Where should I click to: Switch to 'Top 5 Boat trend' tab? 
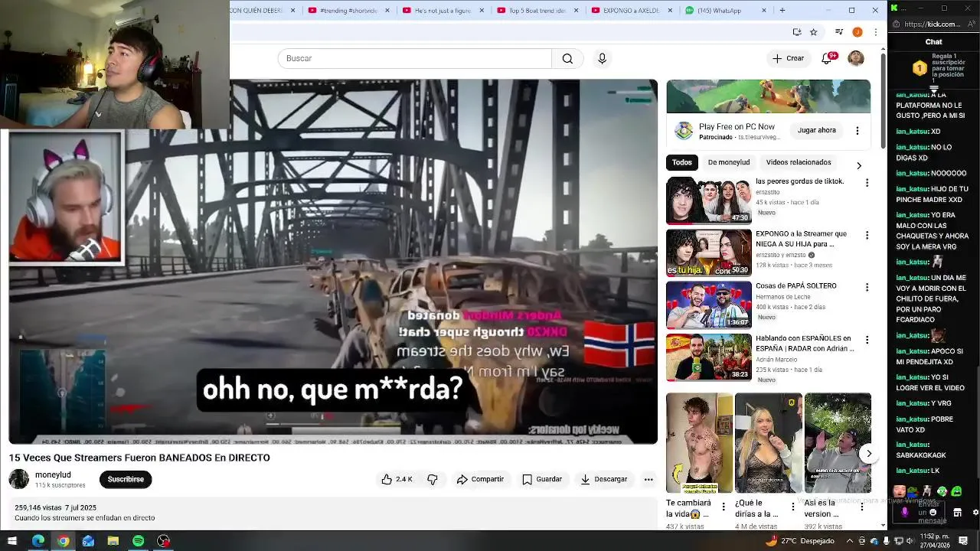coord(538,10)
